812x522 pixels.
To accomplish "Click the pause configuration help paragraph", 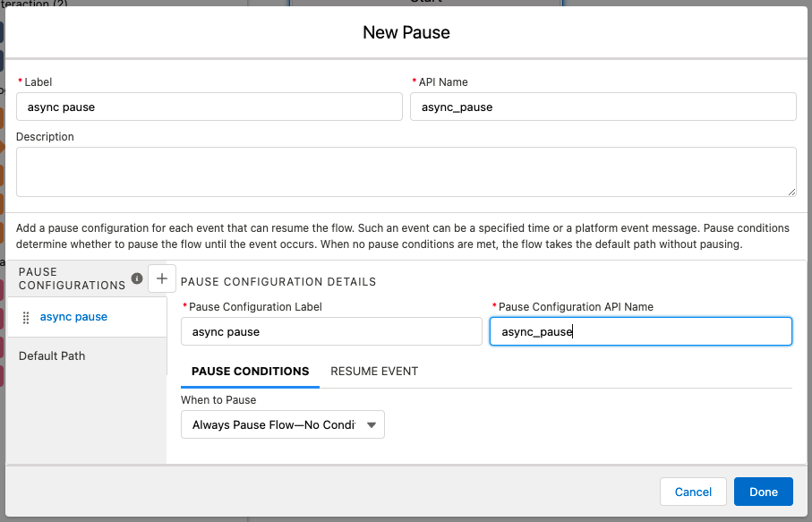I will (x=403, y=236).
